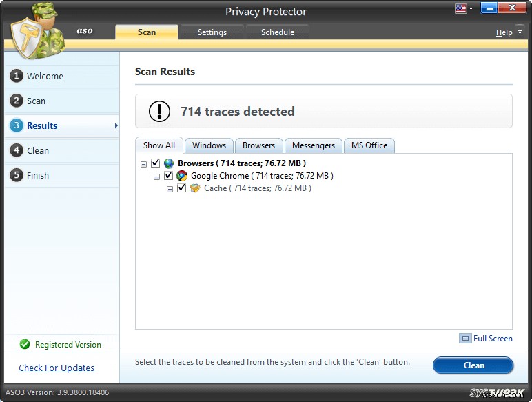Screen dimensions: 532x402
Task: Click step 3 number icon for Results
Action: point(17,125)
